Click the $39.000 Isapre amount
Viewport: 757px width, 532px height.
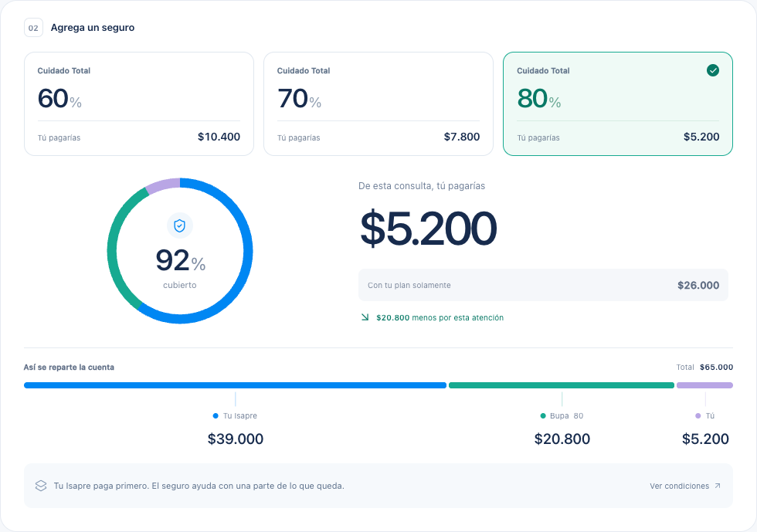[236, 439]
